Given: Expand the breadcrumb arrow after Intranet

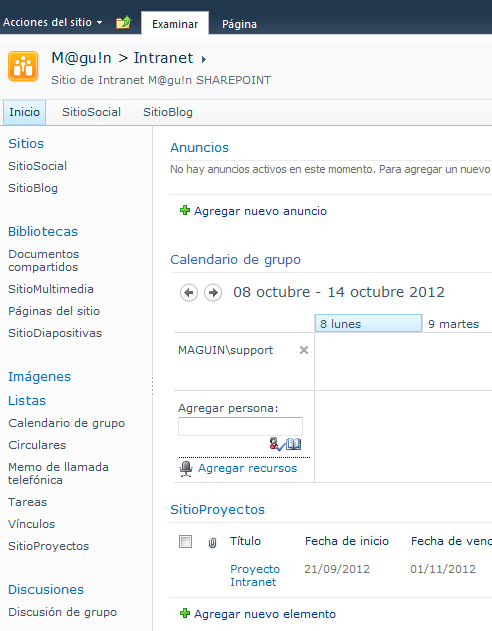Looking at the screenshot, I should tap(204, 60).
